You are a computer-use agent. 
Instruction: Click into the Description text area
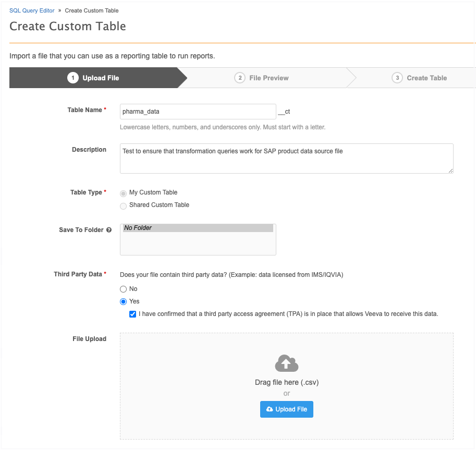(286, 159)
